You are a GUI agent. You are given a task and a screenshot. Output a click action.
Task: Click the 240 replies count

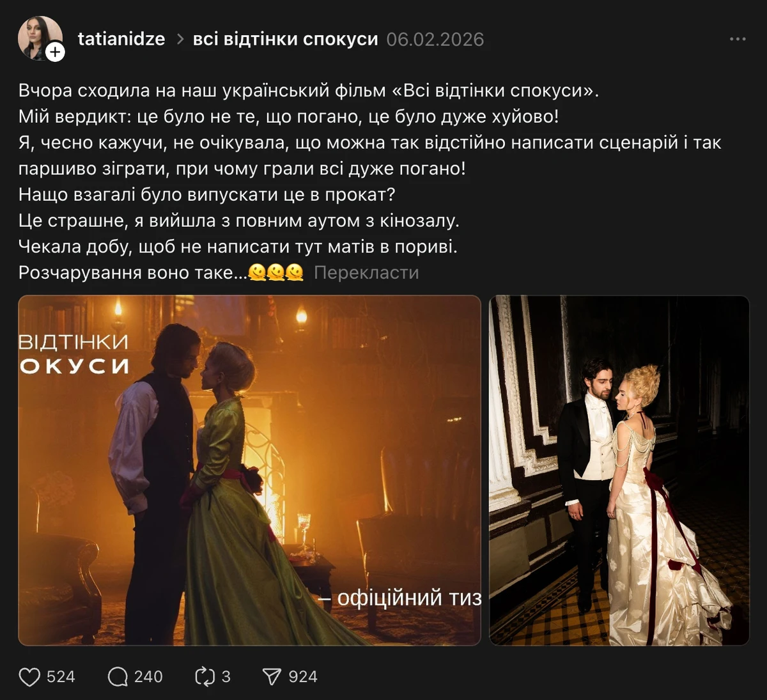pyautogui.click(x=148, y=677)
